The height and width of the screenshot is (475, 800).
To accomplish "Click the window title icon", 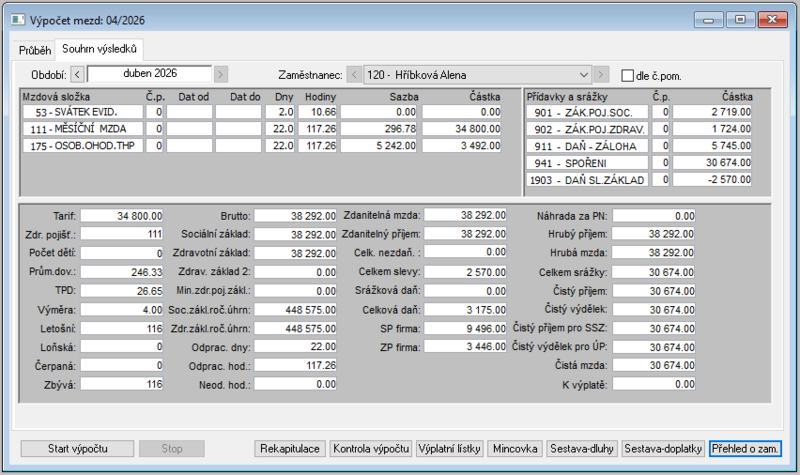I will (18, 20).
